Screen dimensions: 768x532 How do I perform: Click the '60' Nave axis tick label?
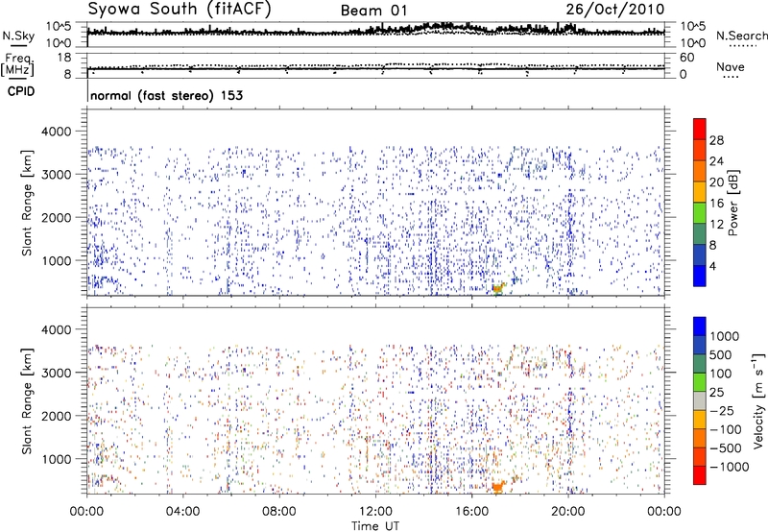tap(687, 58)
